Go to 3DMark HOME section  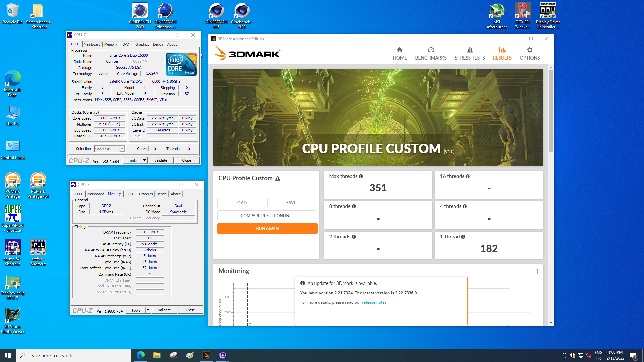pos(399,54)
